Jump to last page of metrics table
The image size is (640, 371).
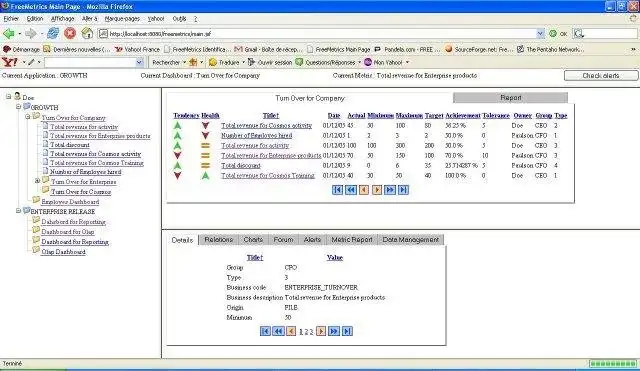coord(403,190)
